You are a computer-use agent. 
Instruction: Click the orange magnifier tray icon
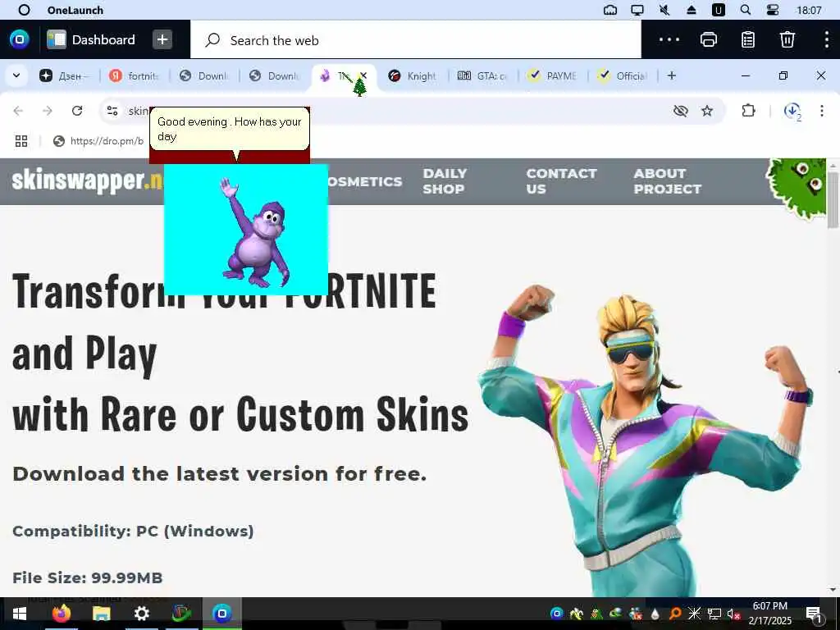pyautogui.click(x=675, y=614)
